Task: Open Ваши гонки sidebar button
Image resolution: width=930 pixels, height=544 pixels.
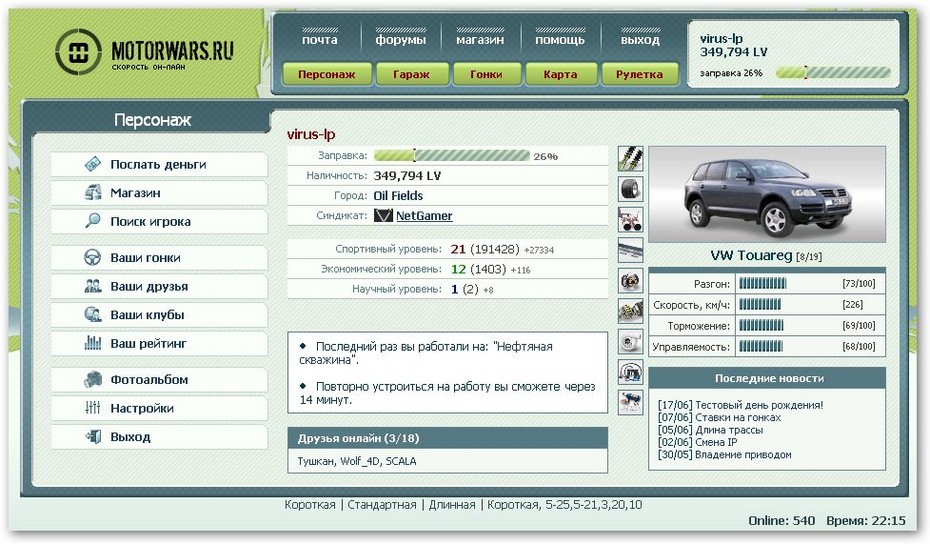Action: pos(159,257)
